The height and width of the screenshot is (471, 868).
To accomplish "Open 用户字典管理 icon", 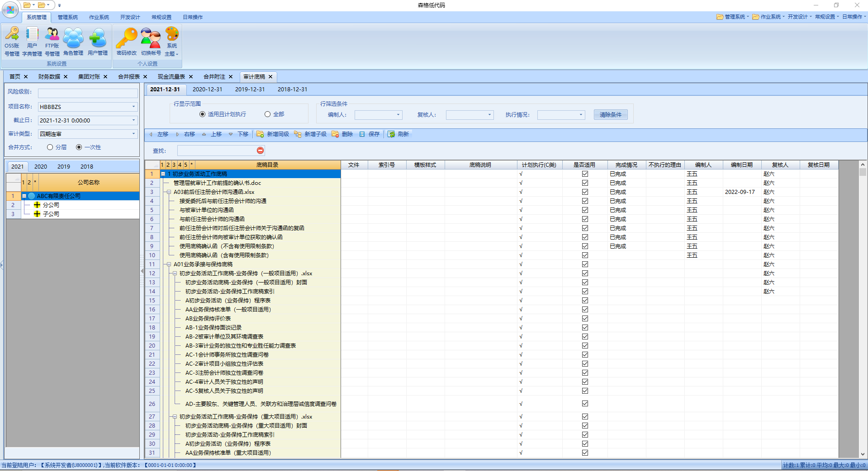I will tap(32, 41).
